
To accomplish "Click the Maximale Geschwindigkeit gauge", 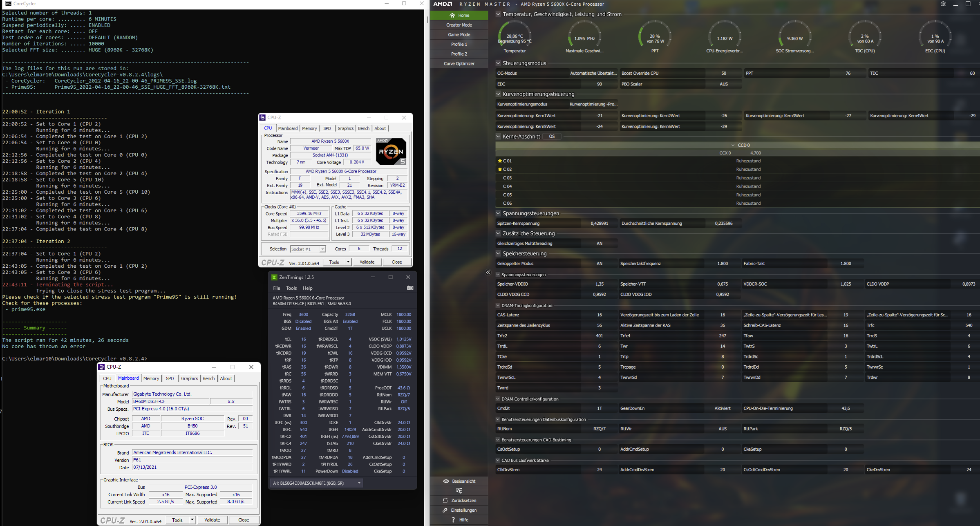I will (584, 37).
